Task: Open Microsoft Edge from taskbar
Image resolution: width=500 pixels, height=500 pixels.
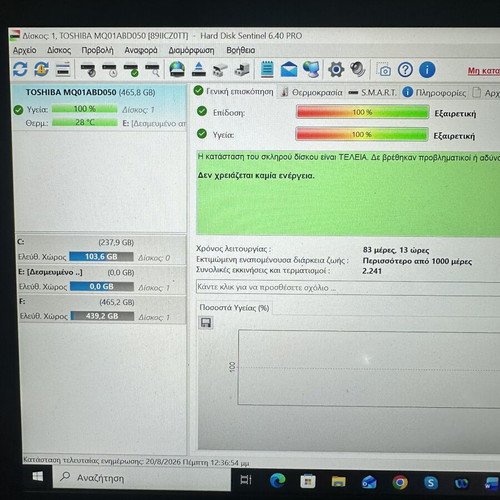Action: 277,481
